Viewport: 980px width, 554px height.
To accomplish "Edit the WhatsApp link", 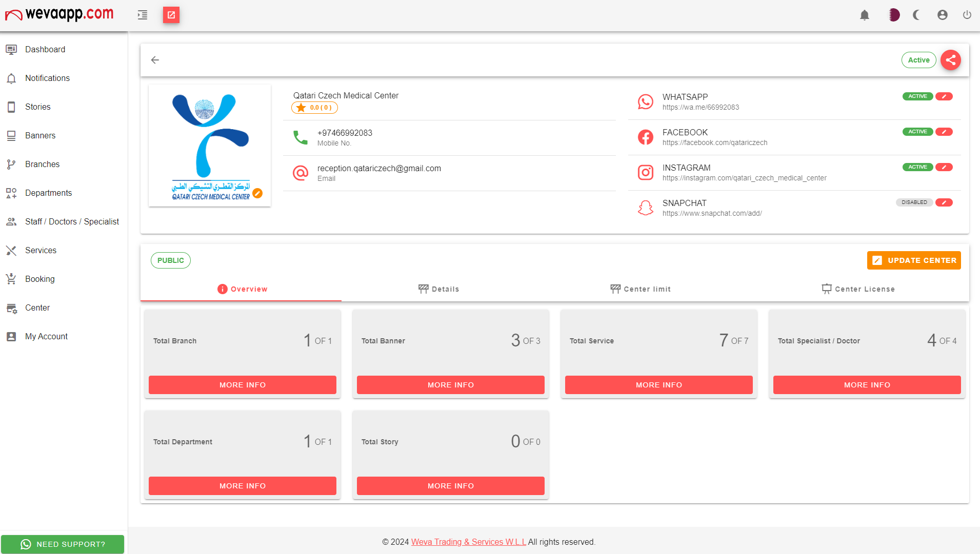I will click(x=944, y=96).
